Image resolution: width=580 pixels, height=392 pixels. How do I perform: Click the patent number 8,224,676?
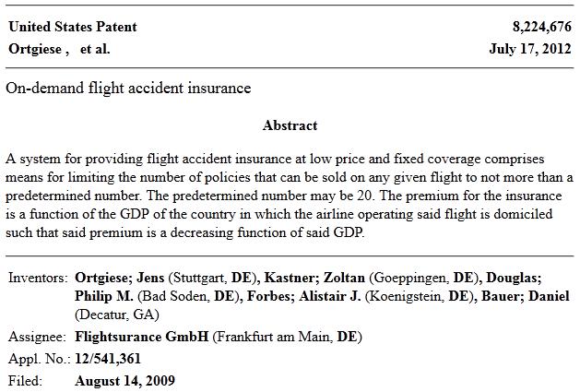click(x=541, y=27)
